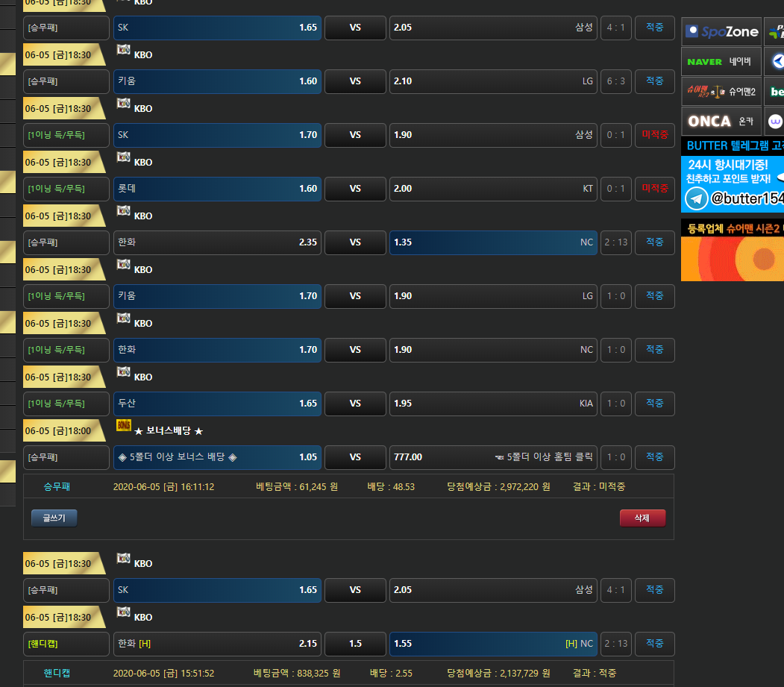This screenshot has height=687, width=784.
Task: Click the NAVER 네이버 logo
Action: coord(721,61)
